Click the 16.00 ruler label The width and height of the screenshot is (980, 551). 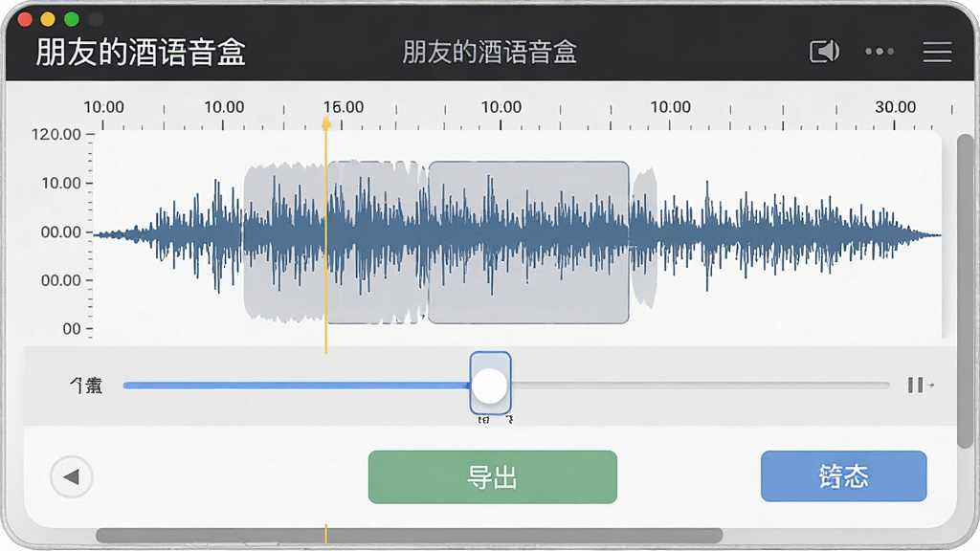344,107
